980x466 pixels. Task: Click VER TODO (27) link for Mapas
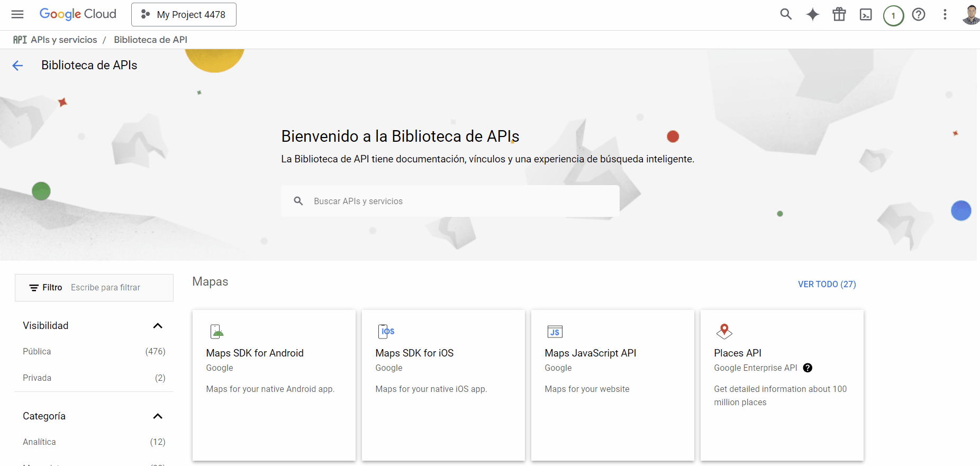(827, 285)
